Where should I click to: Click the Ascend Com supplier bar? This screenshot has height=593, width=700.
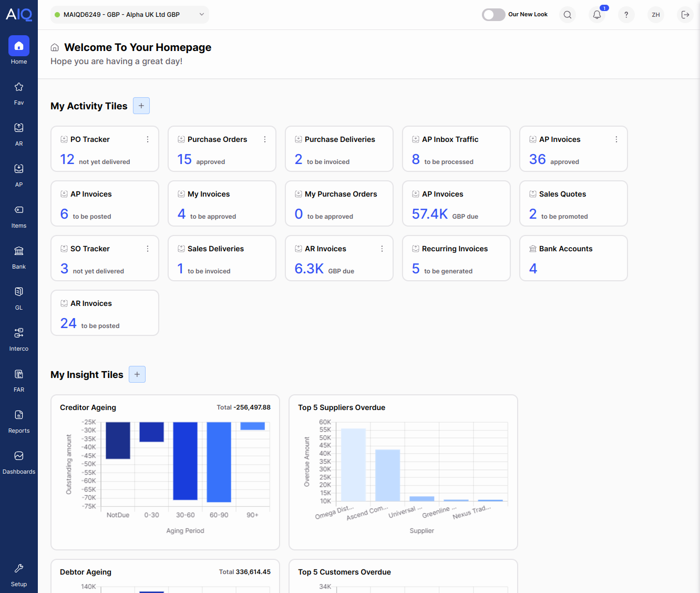tap(388, 475)
